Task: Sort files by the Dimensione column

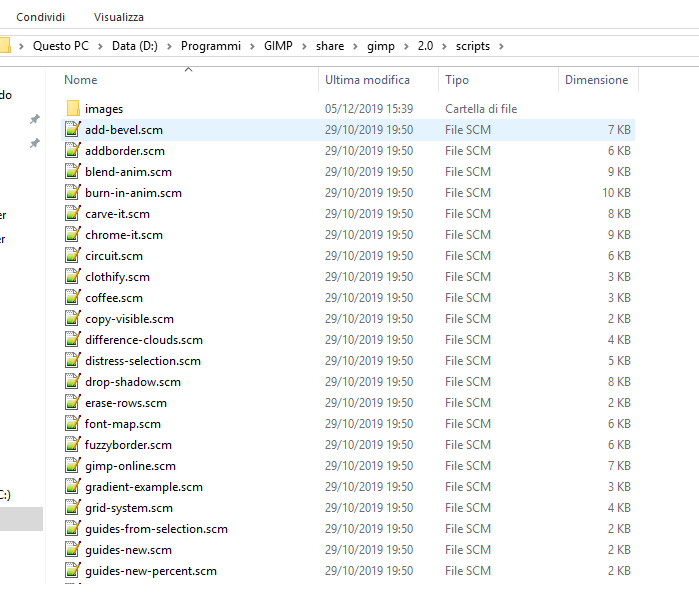Action: (596, 80)
